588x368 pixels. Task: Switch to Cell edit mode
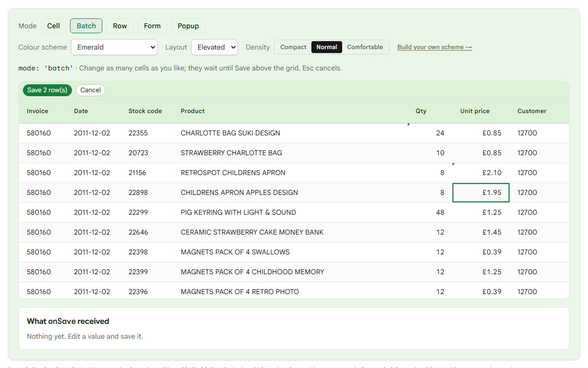(x=53, y=26)
